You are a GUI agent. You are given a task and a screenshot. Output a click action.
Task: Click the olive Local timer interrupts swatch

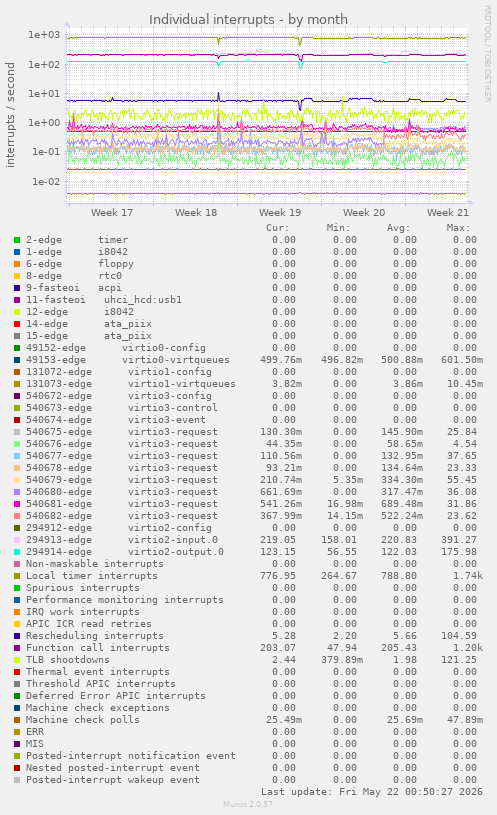tap(17, 576)
